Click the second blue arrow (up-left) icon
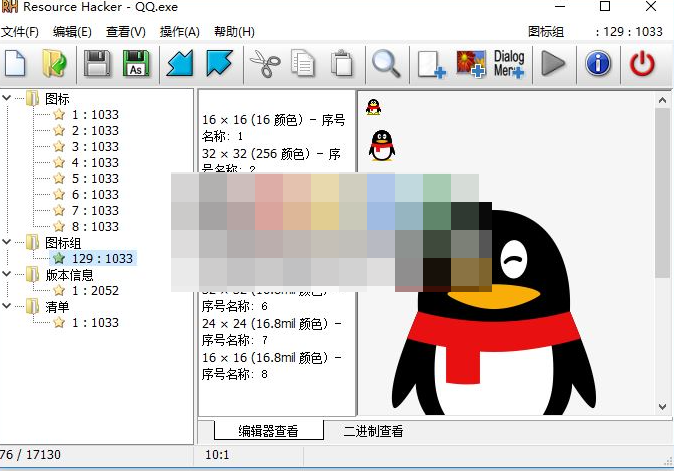Screen dimensions: 674x471 [219, 64]
